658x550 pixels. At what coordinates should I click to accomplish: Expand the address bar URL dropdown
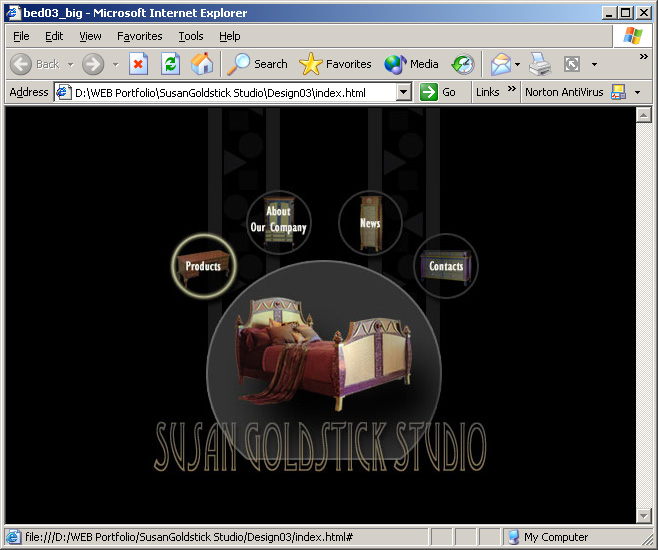[403, 92]
